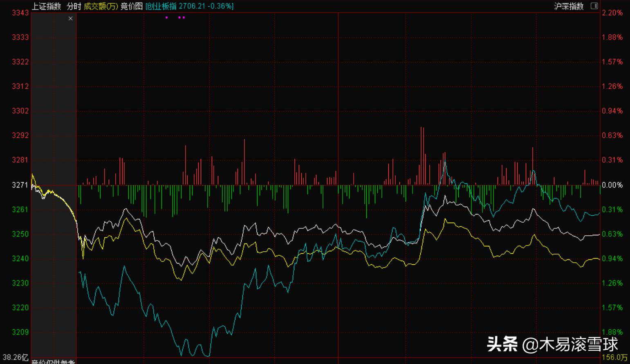
Task: Click the 创业板指 2706.21 overlay label
Action: click(x=190, y=6)
